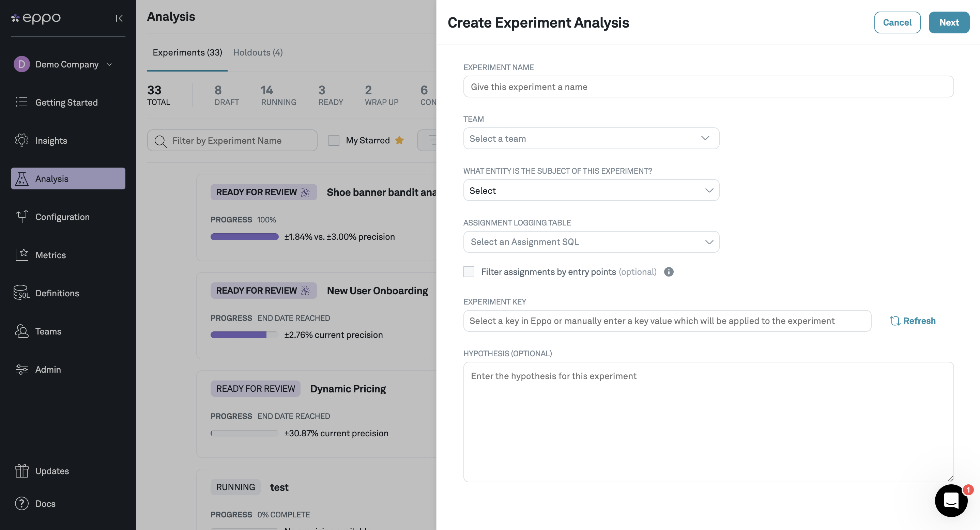Open the Analysis flask icon in sidebar
Image resolution: width=980 pixels, height=530 pixels.
(22, 178)
